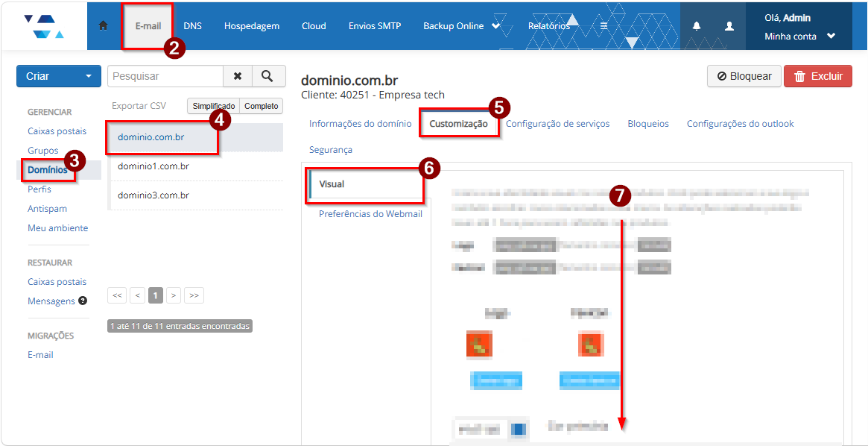Switch to Completo view
868x446 pixels.
pos(262,106)
